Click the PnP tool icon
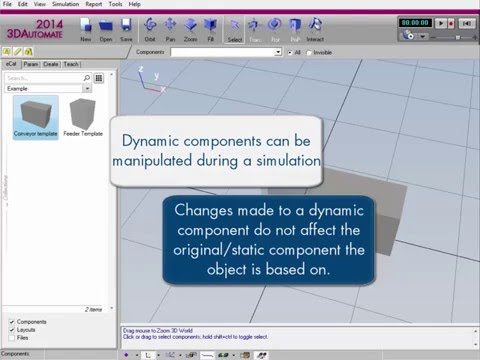 coord(295,25)
